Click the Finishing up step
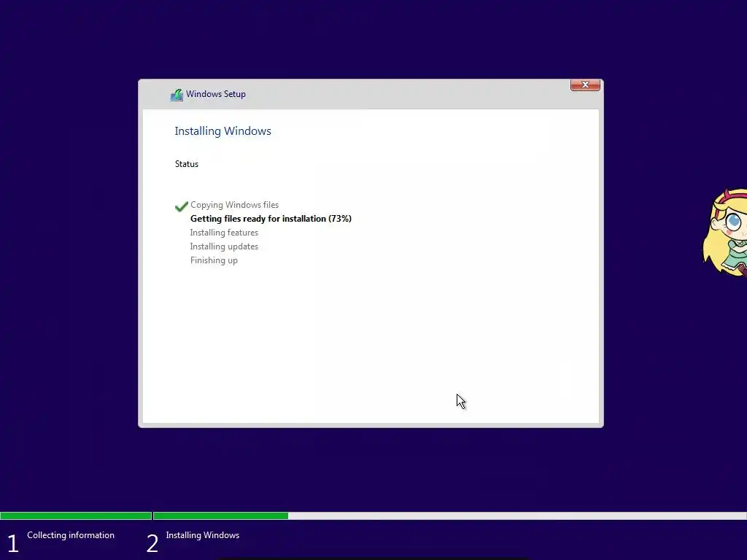The image size is (747, 560). [214, 260]
